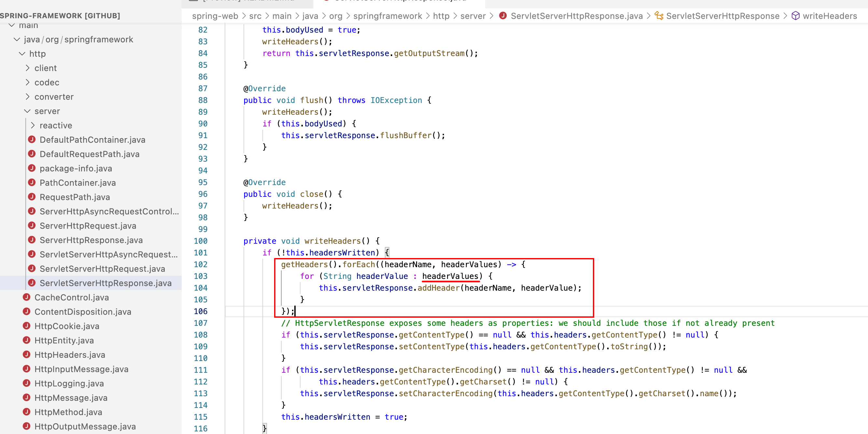Image resolution: width=868 pixels, height=434 pixels.
Task: Click Java icon of ServerHttpAsyncRequestControl file
Action: 32,211
